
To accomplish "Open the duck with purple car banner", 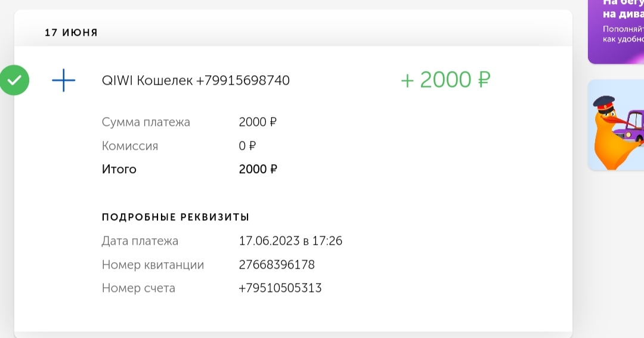I will 616,124.
